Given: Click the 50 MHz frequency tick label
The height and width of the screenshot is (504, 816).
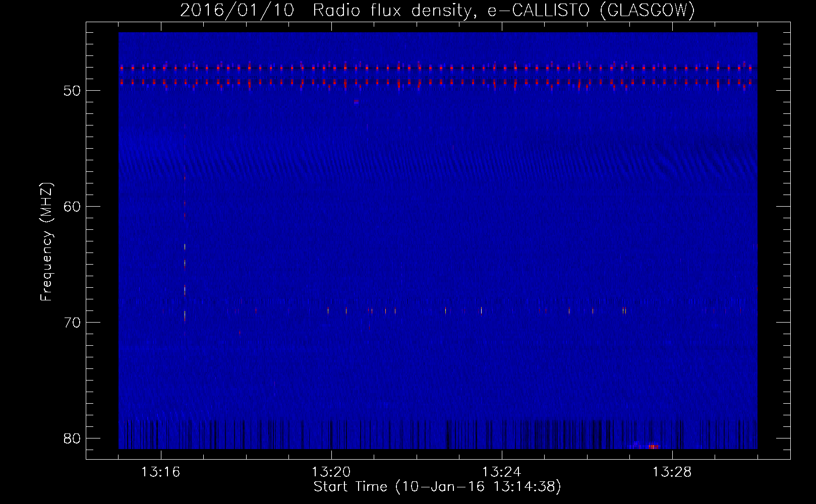Looking at the screenshot, I should pos(72,91).
